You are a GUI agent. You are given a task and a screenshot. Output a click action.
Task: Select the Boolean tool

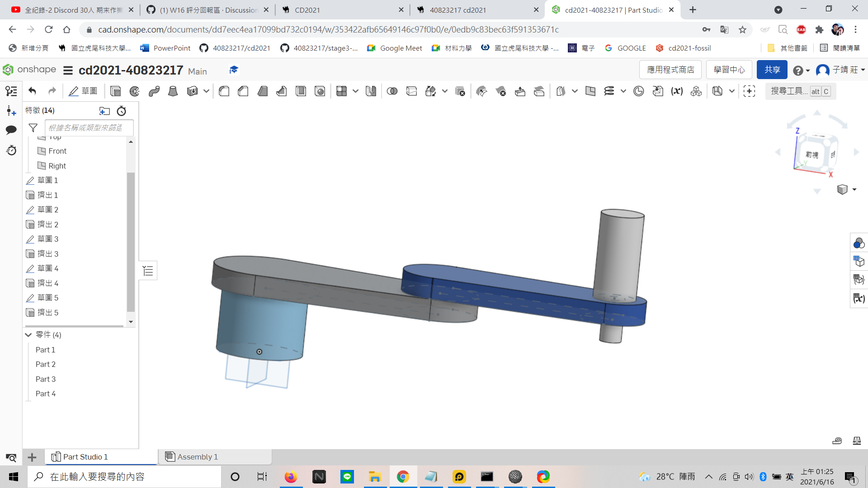coord(392,91)
